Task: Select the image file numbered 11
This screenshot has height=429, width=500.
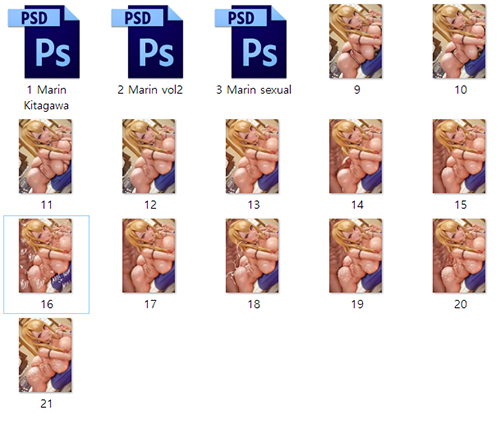Action: (45, 156)
